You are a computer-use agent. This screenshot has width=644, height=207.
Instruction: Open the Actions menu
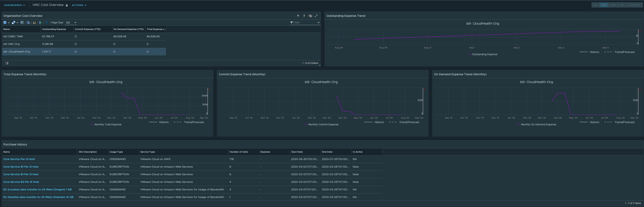pyautogui.click(x=79, y=5)
